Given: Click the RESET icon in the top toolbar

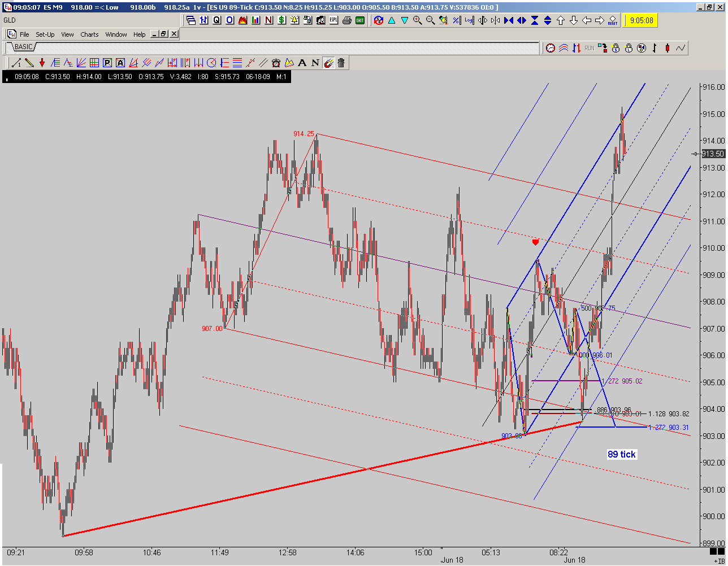Looking at the screenshot, I should click(x=613, y=21).
